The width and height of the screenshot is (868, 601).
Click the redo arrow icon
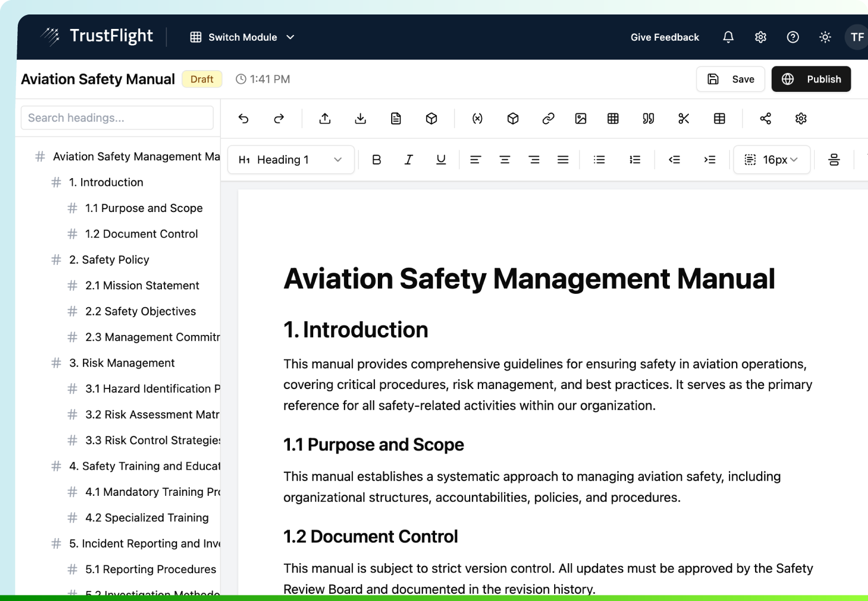[x=279, y=119]
